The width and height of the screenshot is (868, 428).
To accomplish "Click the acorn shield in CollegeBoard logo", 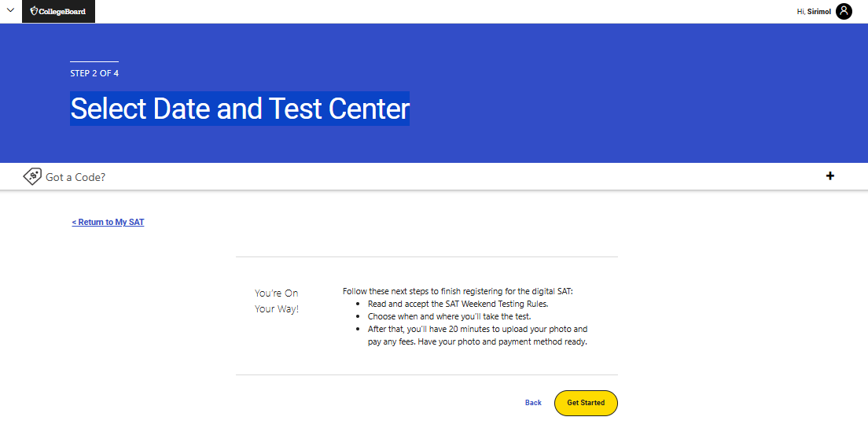I will click(34, 11).
